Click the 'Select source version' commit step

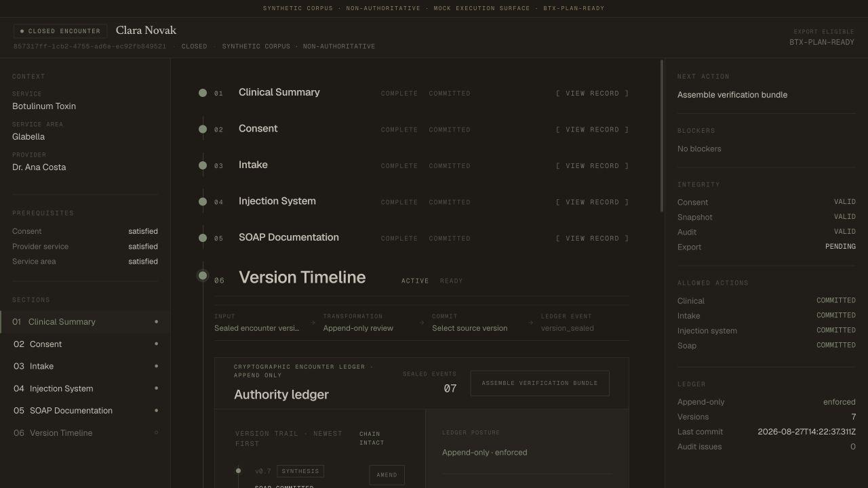(x=469, y=328)
